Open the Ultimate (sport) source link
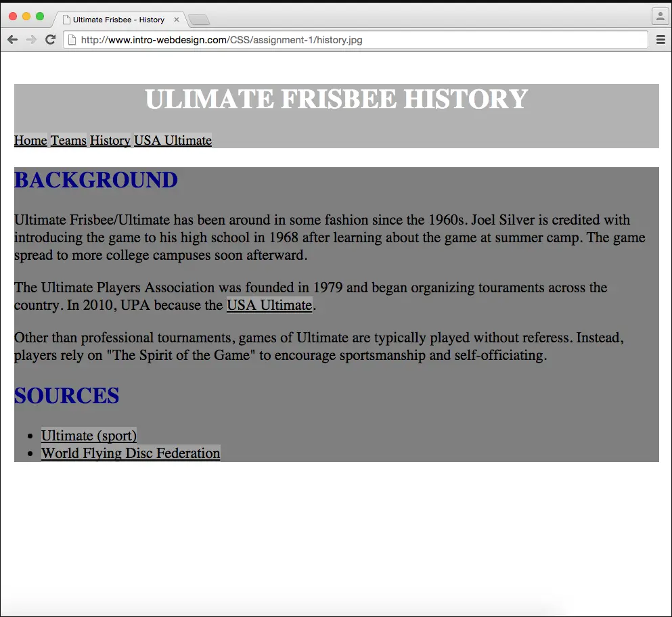 point(89,436)
